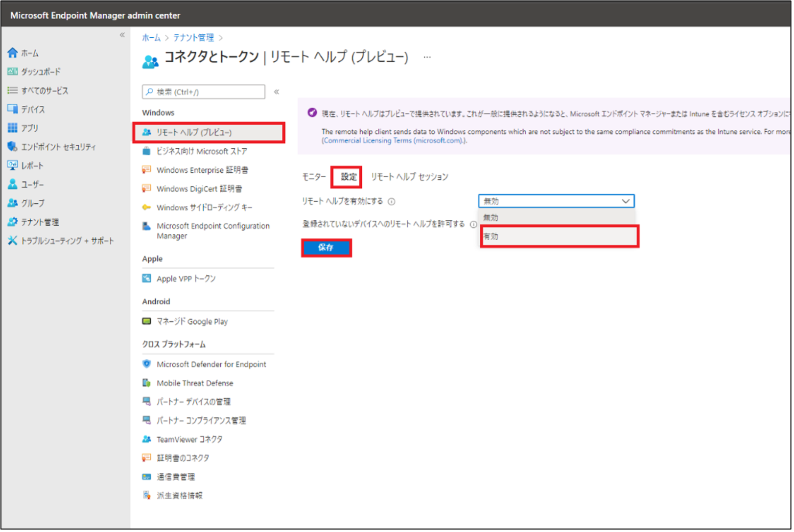Screen dimensions: 794x532
Task: Open ユーザー users icon
Action: (x=13, y=185)
